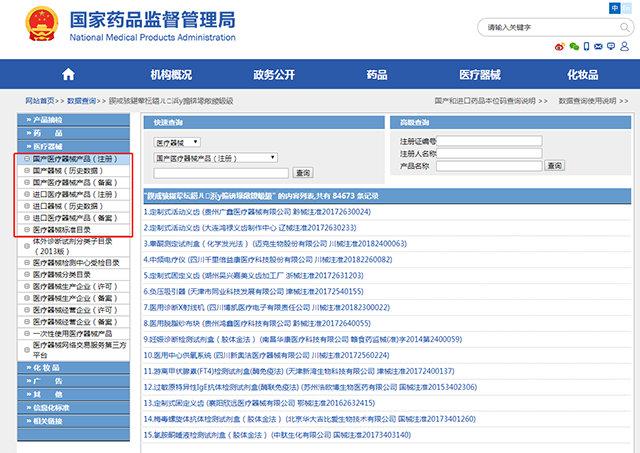This screenshot has height=453, width=640.
Task: Select 国产医疗器械产品（注册） in the sidebar list
Action: [75, 159]
